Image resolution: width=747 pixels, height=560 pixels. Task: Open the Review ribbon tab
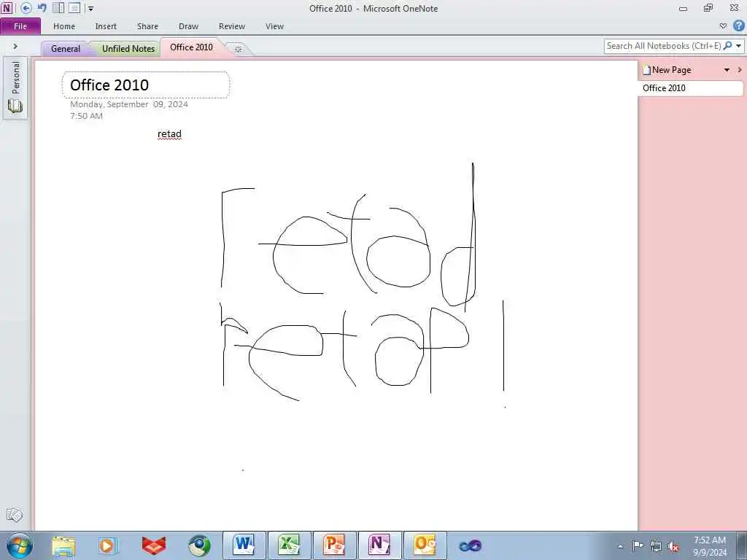pyautogui.click(x=232, y=26)
